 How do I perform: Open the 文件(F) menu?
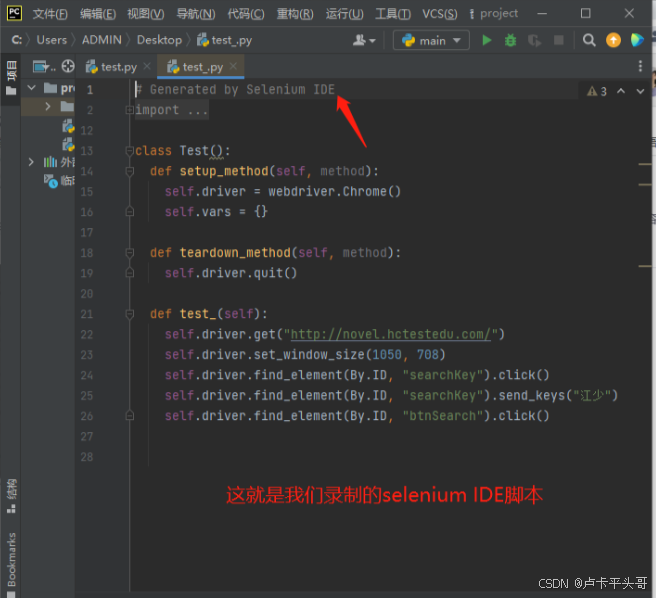(50, 14)
